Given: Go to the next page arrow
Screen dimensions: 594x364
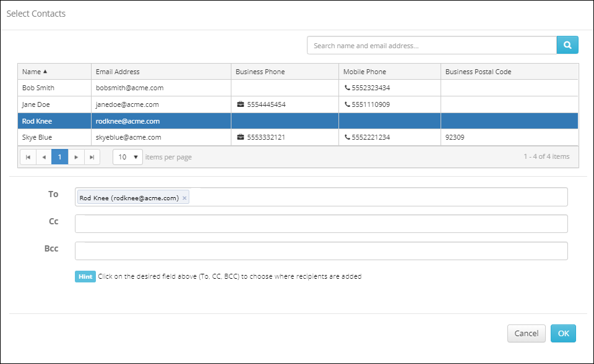Looking at the screenshot, I should [76, 157].
